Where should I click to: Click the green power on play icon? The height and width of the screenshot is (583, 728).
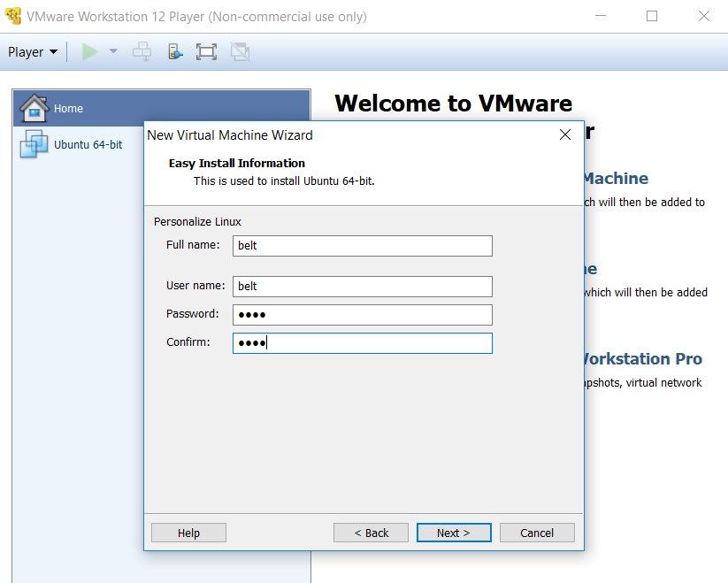tap(90, 51)
